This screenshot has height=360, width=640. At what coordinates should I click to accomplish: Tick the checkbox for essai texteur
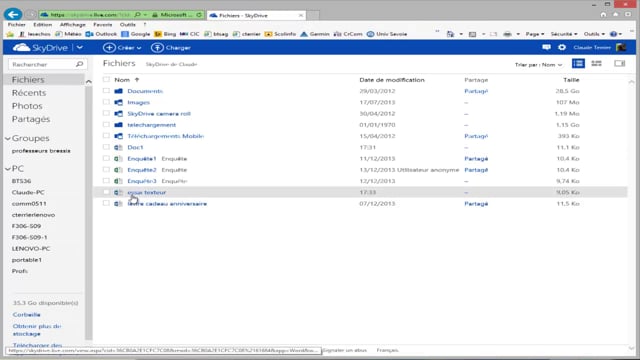coord(106,192)
